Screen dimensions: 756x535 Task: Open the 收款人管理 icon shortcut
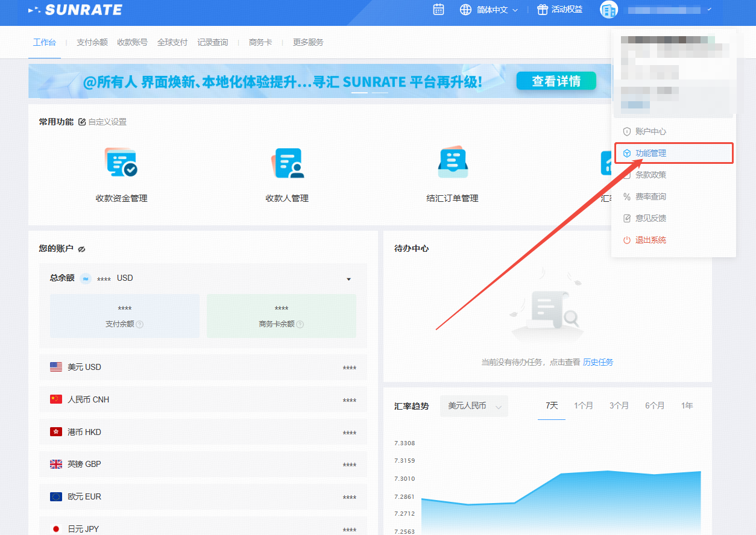(287, 163)
